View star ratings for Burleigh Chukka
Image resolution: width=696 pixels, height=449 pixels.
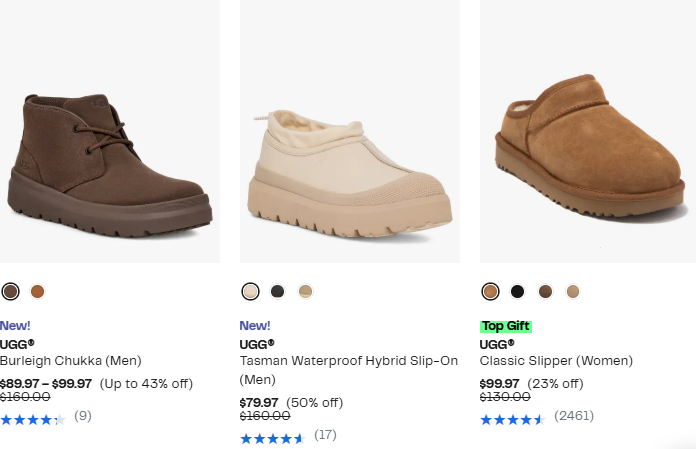(x=32, y=419)
